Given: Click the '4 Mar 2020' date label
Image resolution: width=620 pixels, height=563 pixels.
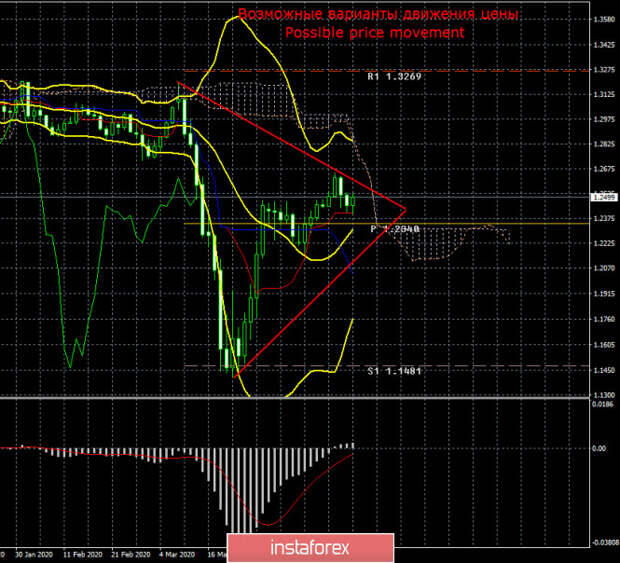Looking at the screenshot, I should 177,554.
